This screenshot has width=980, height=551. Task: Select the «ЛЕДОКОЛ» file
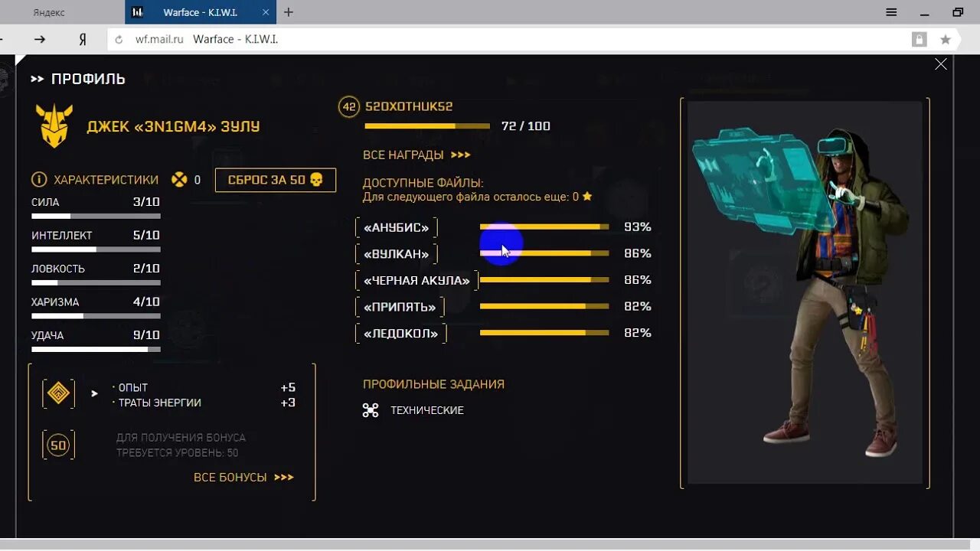401,334
